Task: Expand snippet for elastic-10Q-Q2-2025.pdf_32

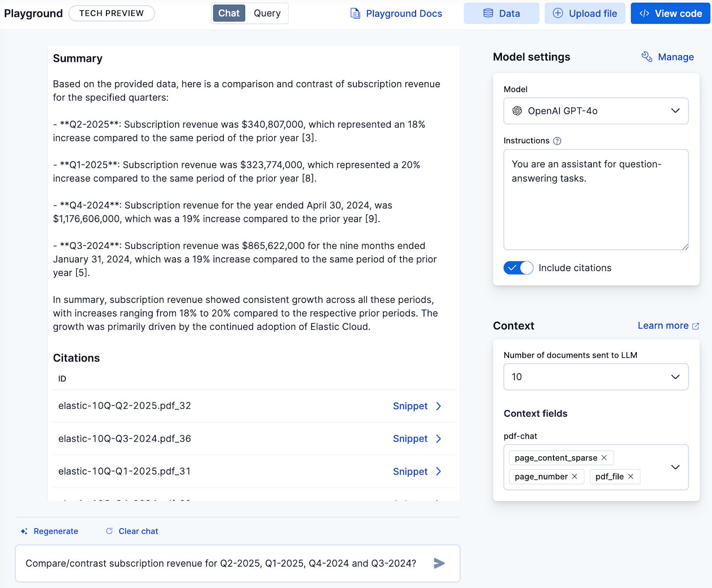Action: [x=438, y=406]
